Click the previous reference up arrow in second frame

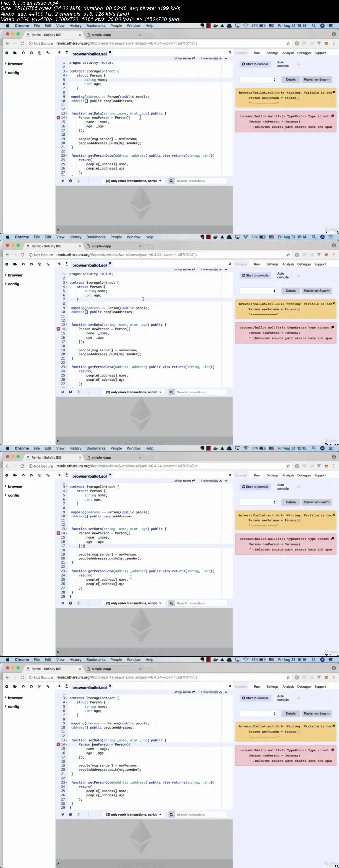click(220, 269)
